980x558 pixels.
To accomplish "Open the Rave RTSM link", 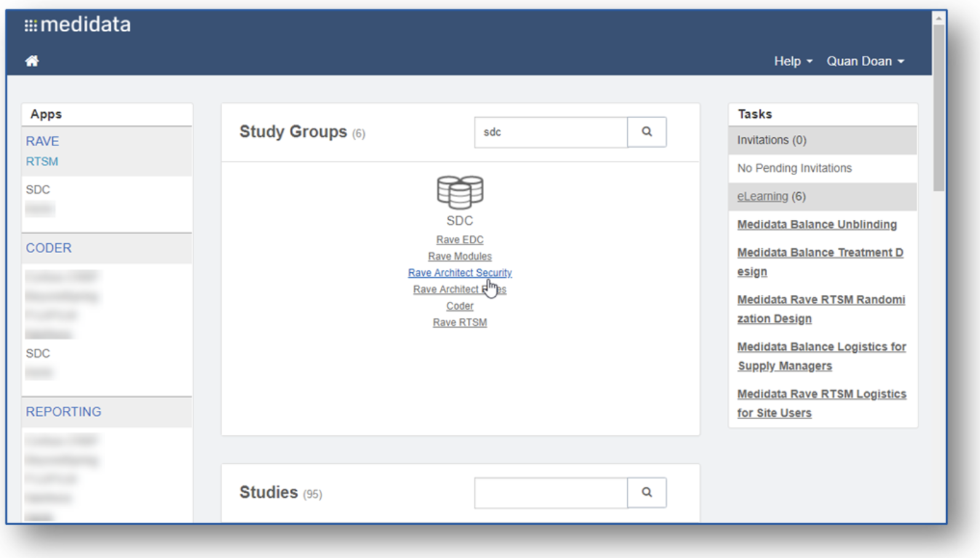I will coord(460,323).
